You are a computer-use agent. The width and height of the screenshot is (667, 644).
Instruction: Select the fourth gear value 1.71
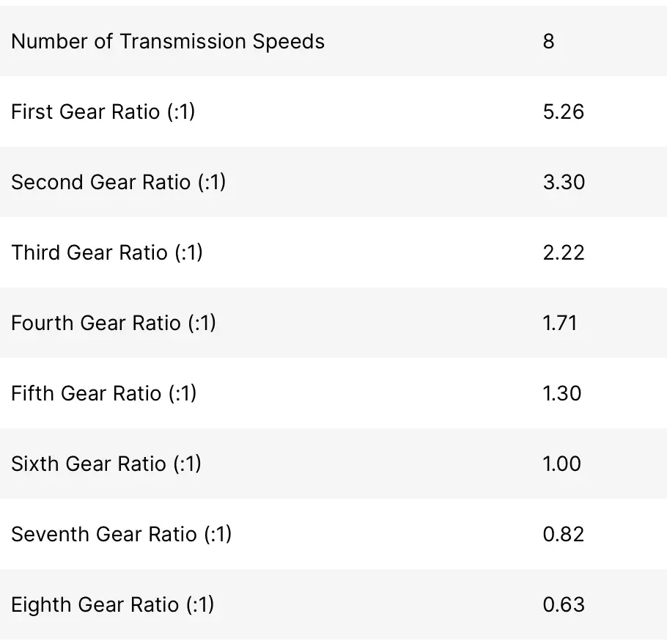click(x=560, y=323)
